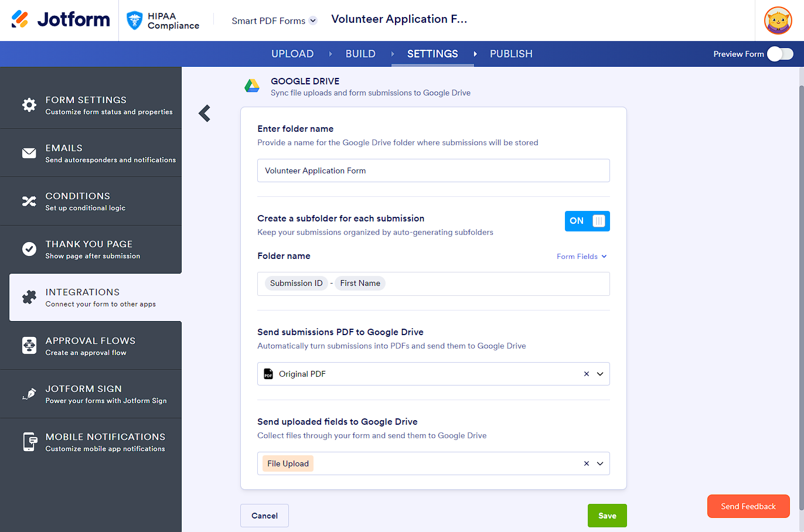
Task: Open the Form Fields dropdown
Action: (x=581, y=257)
